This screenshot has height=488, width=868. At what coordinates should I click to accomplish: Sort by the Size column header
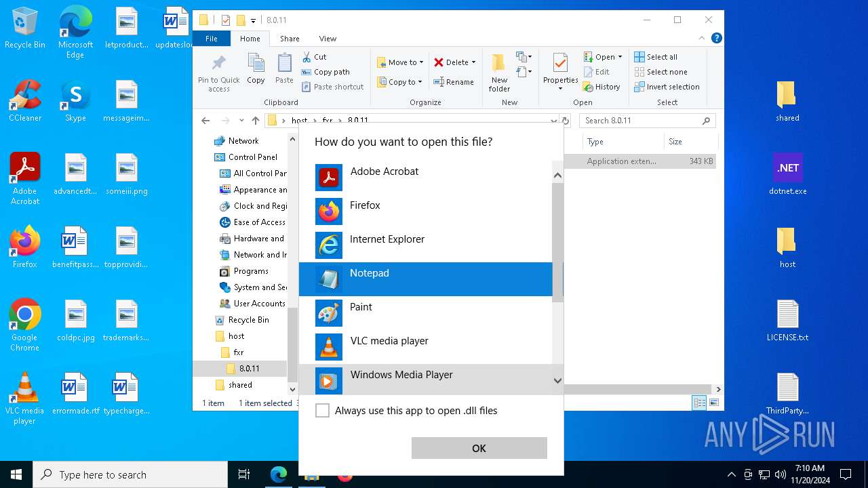[x=690, y=142]
